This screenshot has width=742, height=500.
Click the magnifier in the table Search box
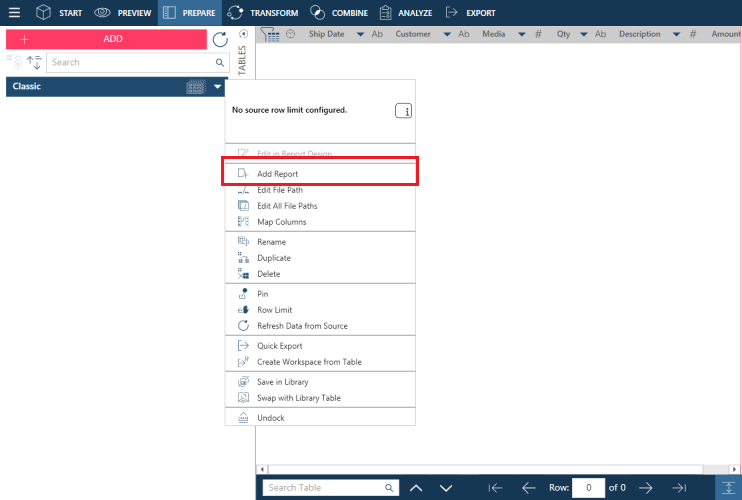coord(220,62)
